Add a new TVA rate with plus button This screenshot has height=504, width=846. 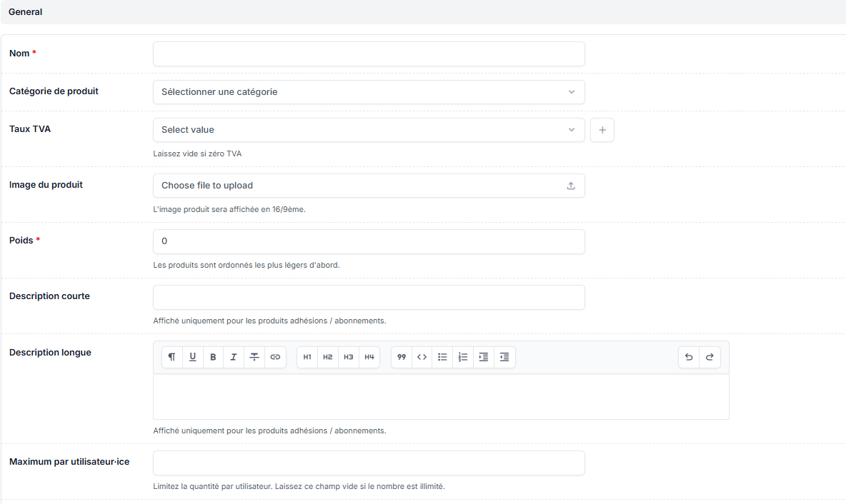(602, 130)
